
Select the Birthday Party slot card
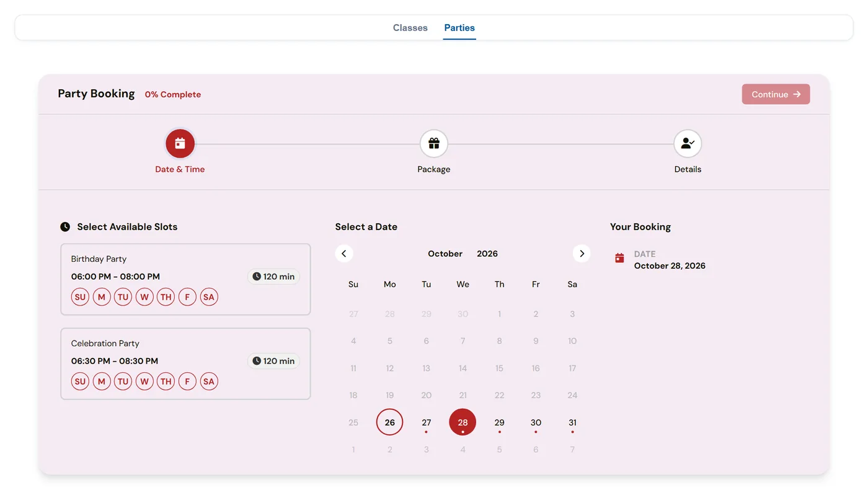pos(185,279)
